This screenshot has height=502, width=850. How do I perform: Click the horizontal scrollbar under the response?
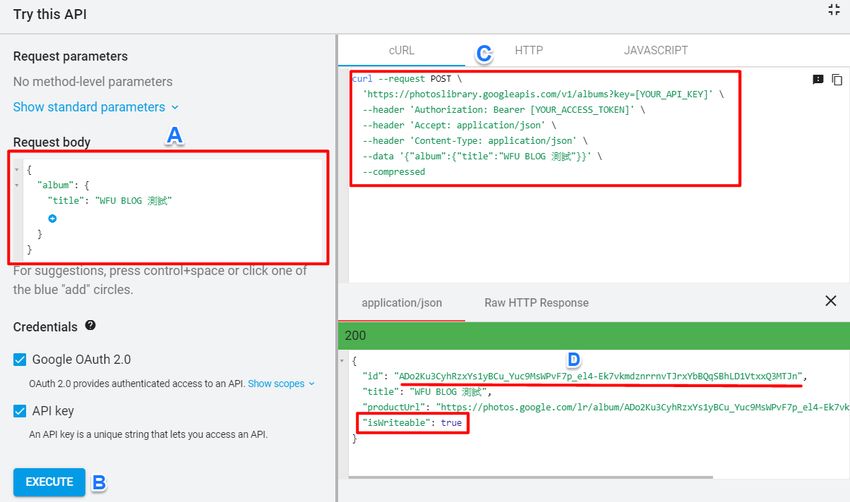tap(531, 477)
